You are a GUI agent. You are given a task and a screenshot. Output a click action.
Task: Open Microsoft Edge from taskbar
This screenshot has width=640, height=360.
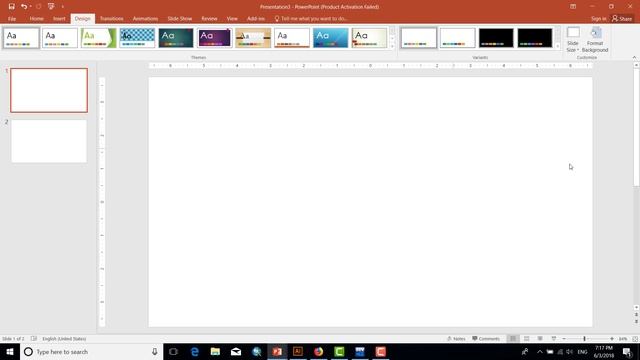click(195, 351)
